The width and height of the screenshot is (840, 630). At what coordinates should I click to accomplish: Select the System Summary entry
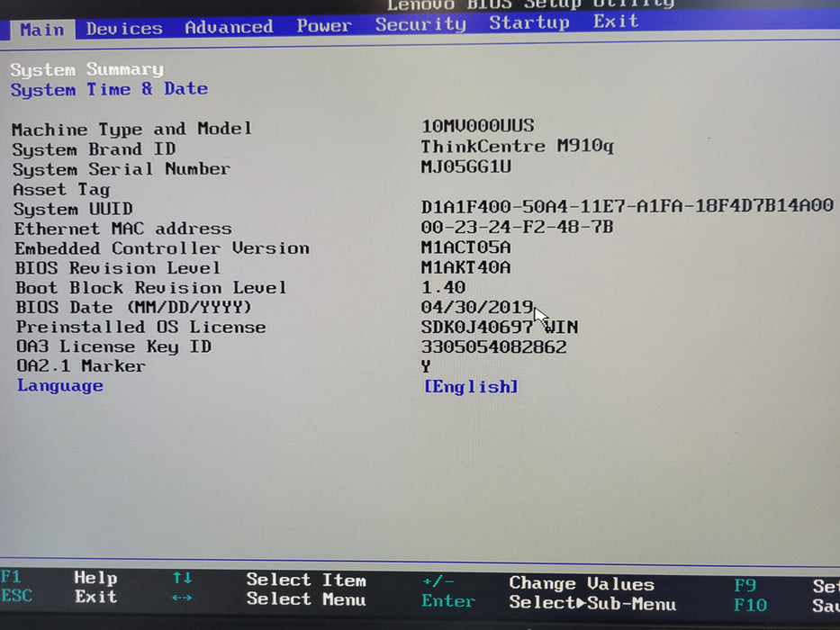86,69
